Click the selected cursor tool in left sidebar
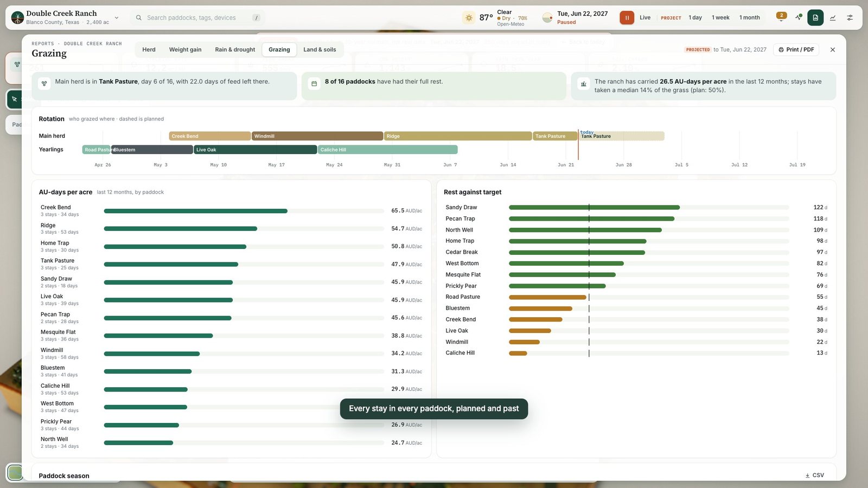 pyautogui.click(x=15, y=99)
